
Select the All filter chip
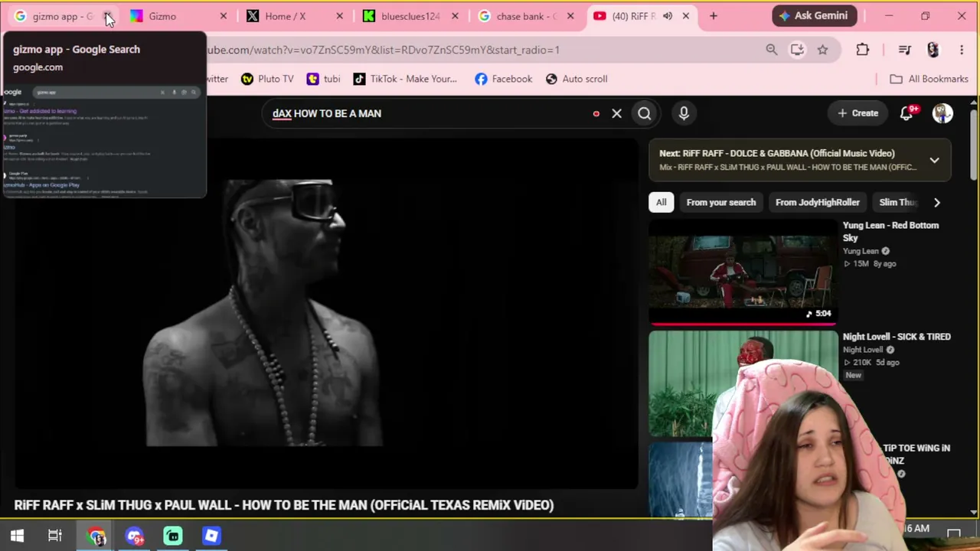(661, 202)
